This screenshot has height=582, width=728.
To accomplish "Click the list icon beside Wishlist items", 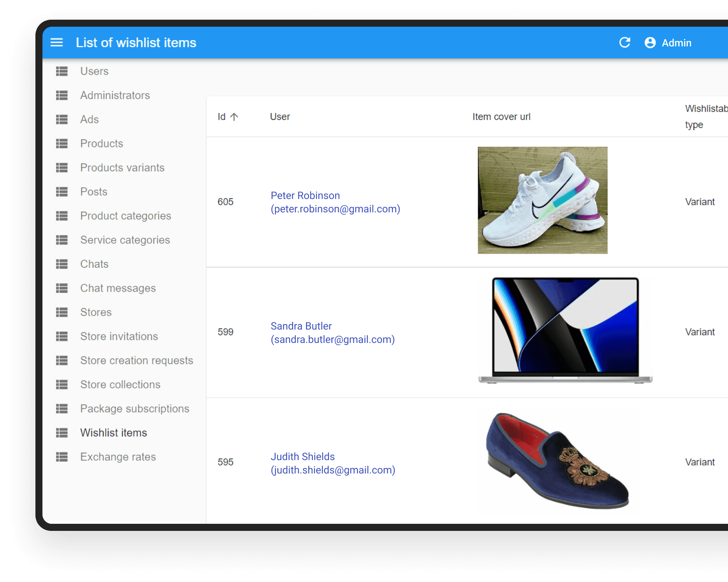I will pos(62,433).
